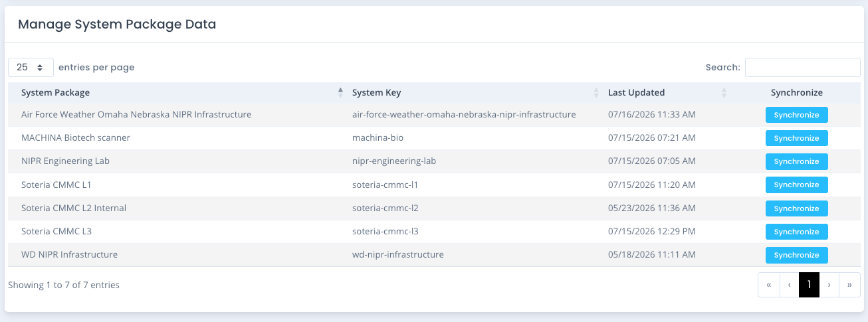Click the Synchronize column header
The image size is (868, 322).
click(796, 93)
